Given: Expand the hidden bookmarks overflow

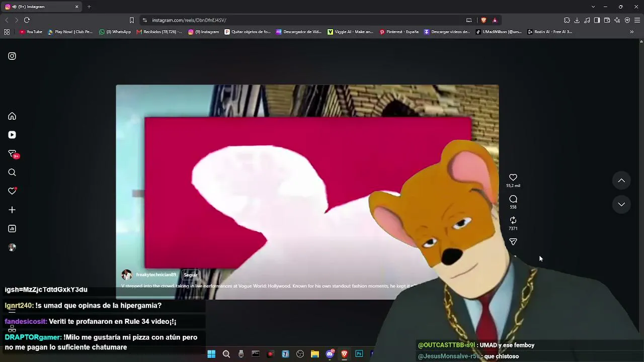Looking at the screenshot, I should tap(632, 32).
